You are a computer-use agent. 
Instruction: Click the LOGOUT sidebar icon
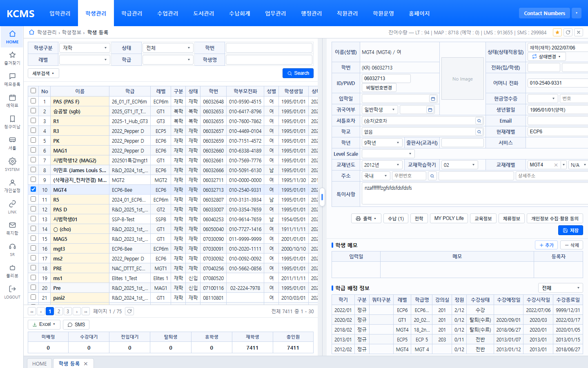point(12,292)
